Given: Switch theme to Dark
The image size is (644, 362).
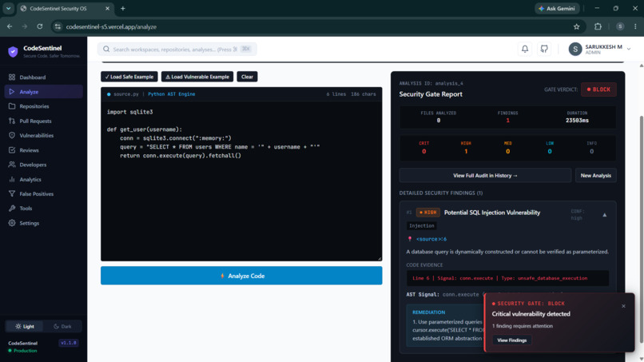Looking at the screenshot, I should click(x=62, y=326).
